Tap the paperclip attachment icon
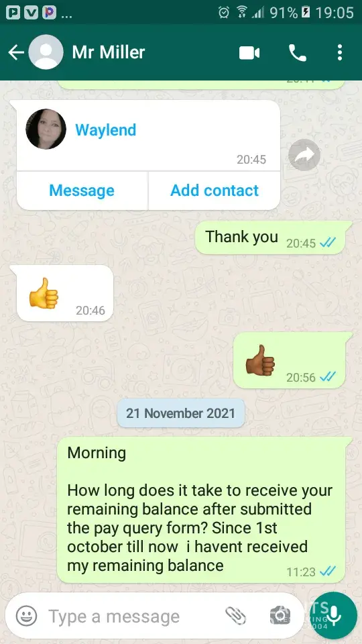 (x=236, y=616)
